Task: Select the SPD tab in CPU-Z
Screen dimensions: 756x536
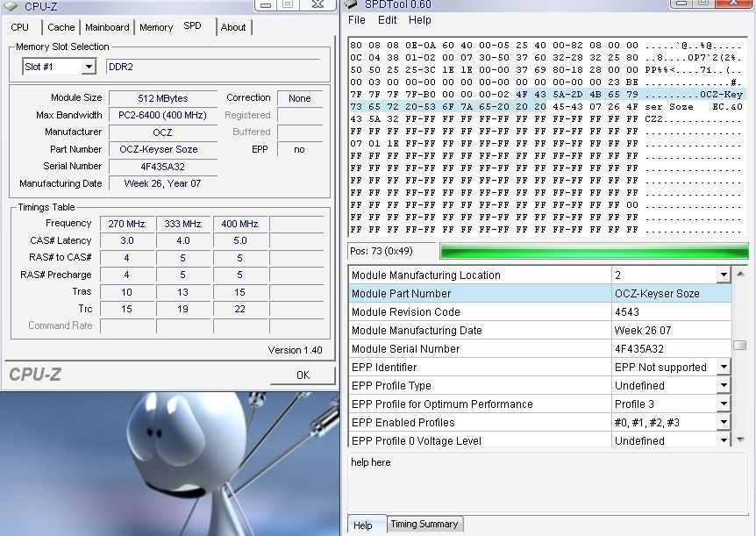Action: tap(192, 26)
